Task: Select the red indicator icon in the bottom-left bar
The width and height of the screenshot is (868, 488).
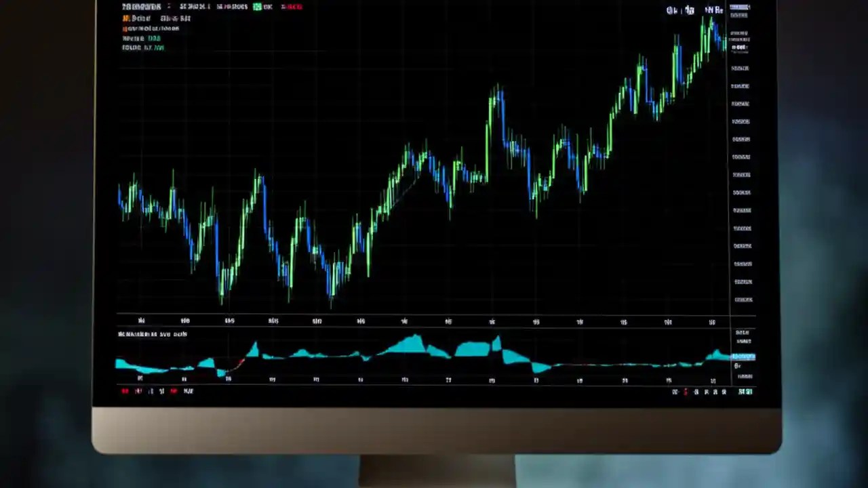Action: [x=174, y=391]
